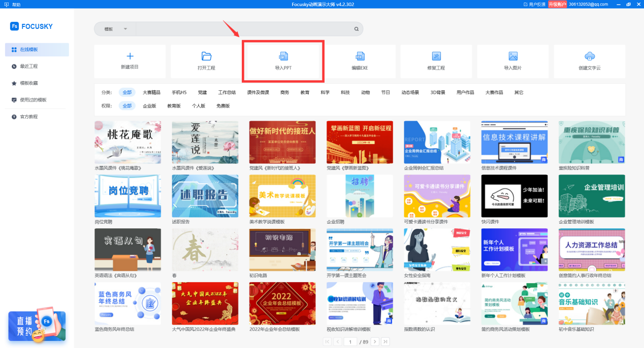
Task: Click the search magnifier icon
Action: 357,29
